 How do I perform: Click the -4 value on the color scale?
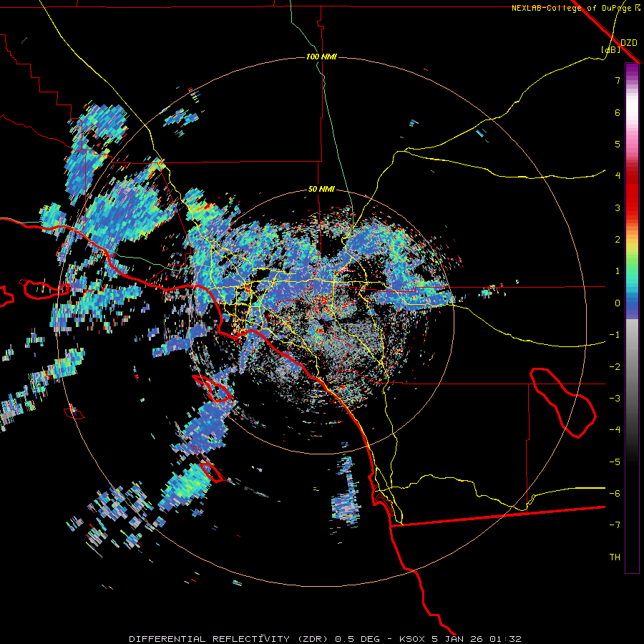click(x=615, y=430)
